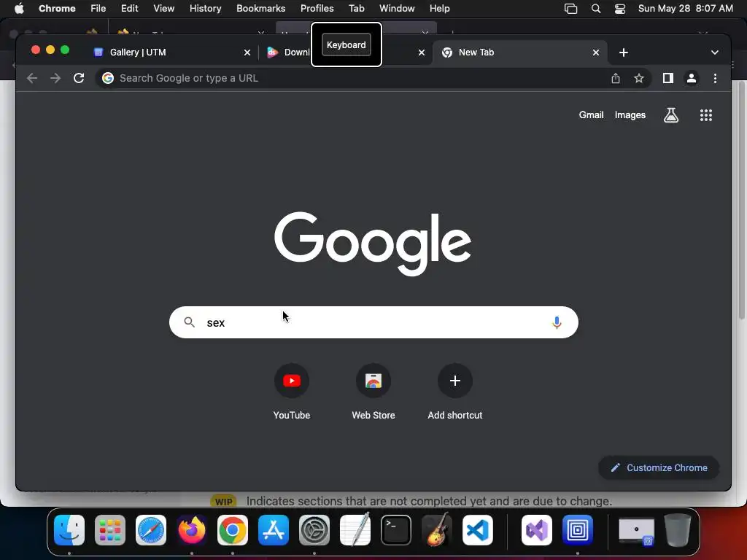747x560 pixels.
Task: Open Launchpad from the Dock
Action: click(x=110, y=529)
